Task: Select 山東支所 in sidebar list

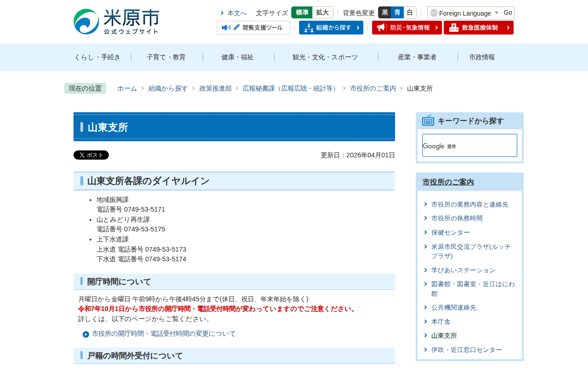Action: pyautogui.click(x=444, y=335)
